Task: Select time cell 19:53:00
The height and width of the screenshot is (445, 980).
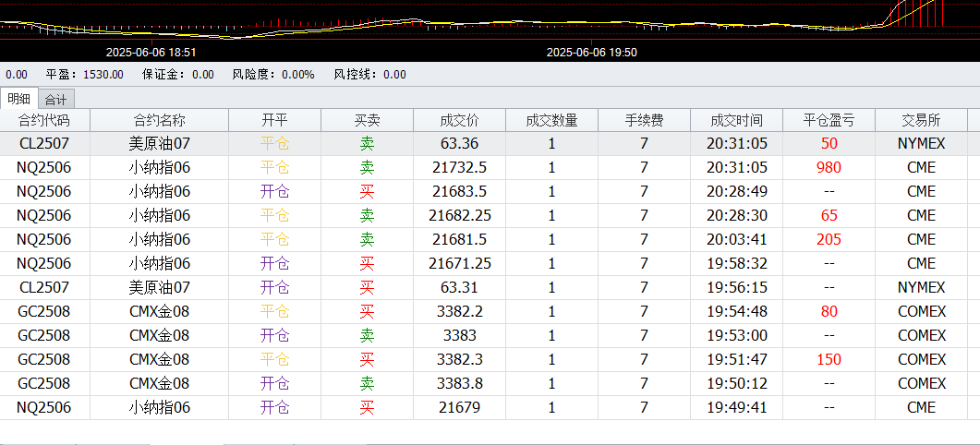Action: [737, 335]
